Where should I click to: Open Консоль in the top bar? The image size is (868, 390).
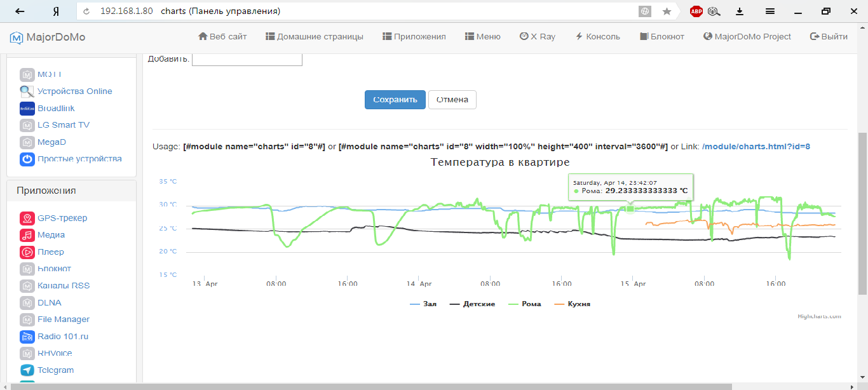597,37
